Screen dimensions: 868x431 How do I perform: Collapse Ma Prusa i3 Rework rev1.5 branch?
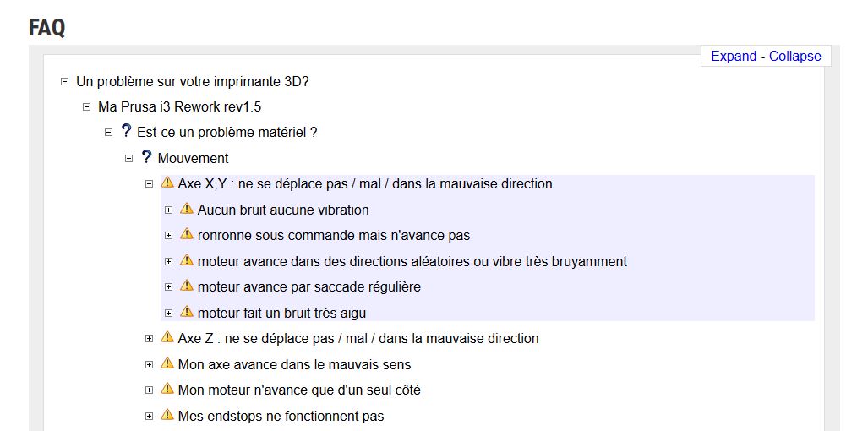click(86, 106)
